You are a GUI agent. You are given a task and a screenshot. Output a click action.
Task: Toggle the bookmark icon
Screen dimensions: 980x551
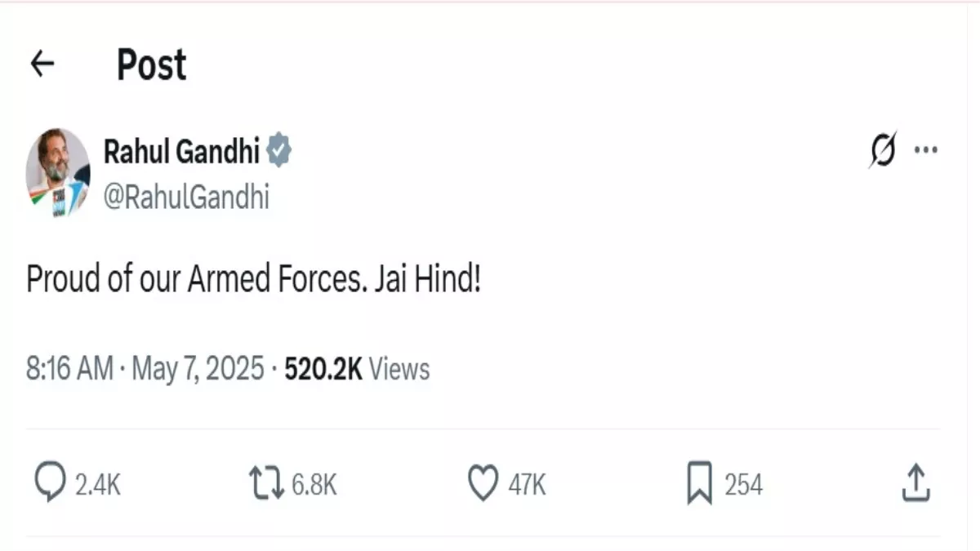(700, 484)
